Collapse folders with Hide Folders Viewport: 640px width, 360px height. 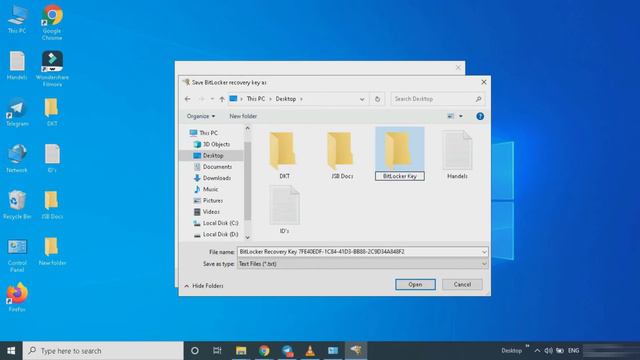(x=204, y=286)
